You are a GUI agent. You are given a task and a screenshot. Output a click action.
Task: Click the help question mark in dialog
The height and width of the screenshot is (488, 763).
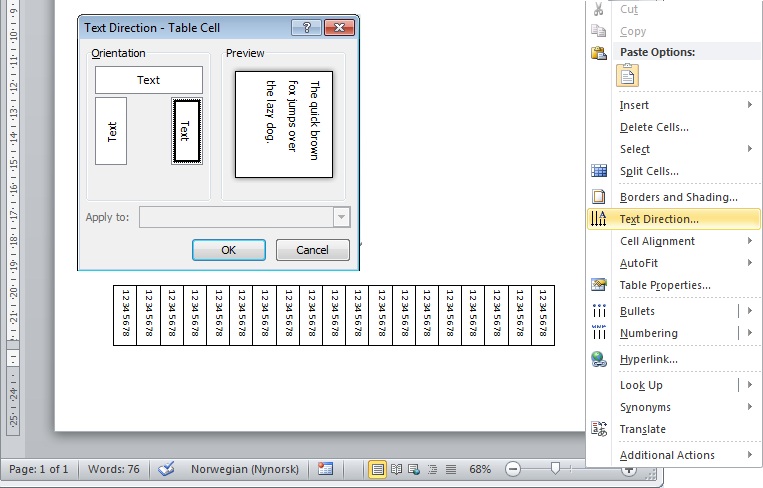[307, 27]
